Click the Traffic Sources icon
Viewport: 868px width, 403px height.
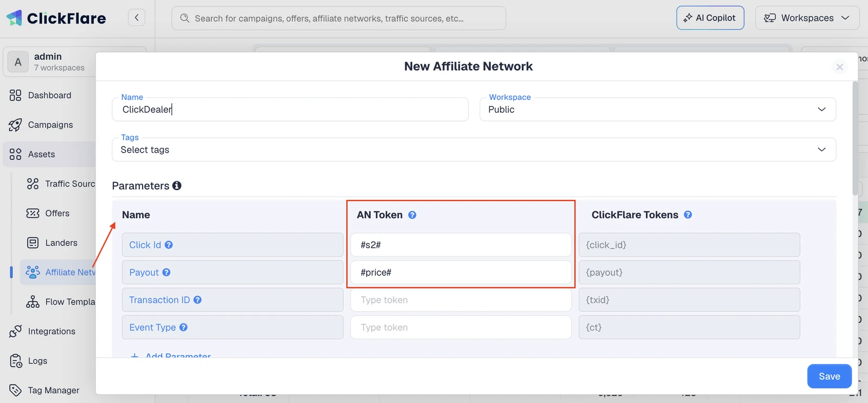point(33,184)
